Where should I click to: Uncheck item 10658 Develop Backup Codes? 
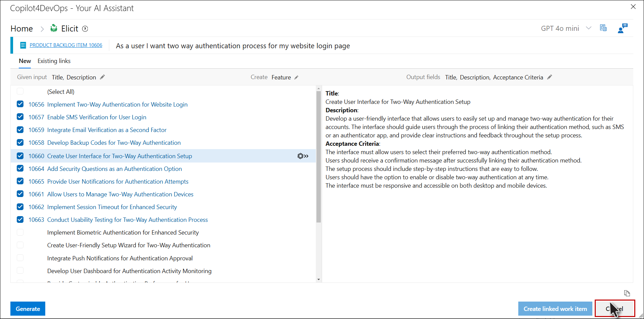[x=20, y=142]
